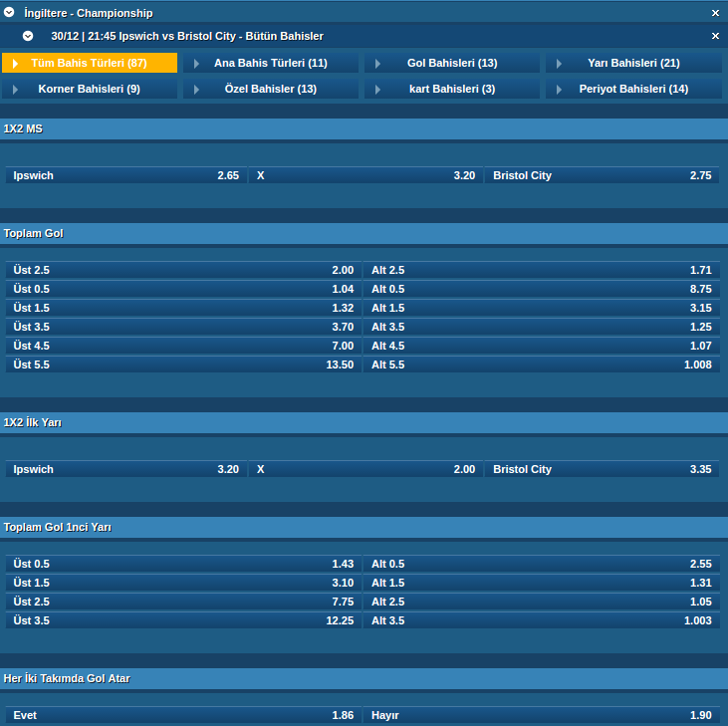Pick first half draw X at 2.00
728x726 pixels.
click(x=365, y=469)
